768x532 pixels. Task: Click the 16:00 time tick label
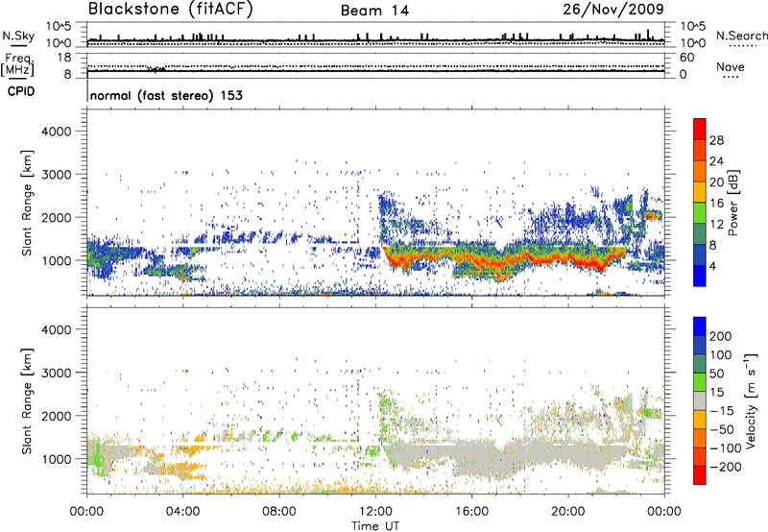pos(471,512)
